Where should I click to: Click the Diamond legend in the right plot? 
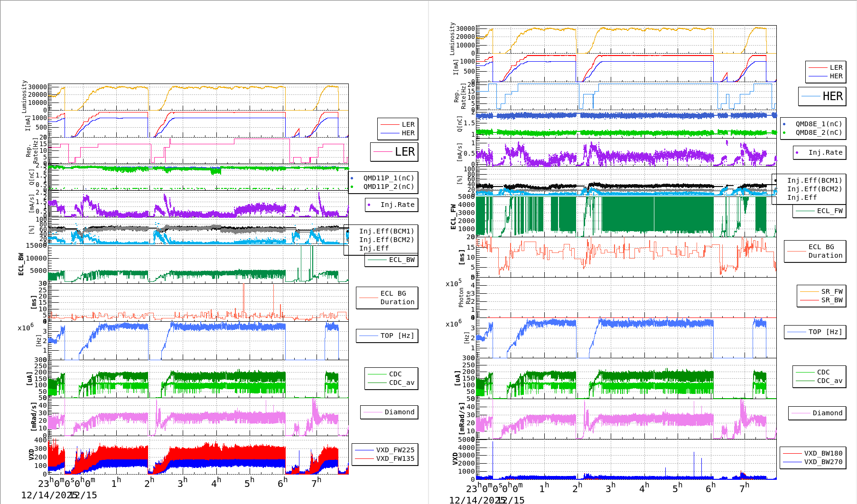pos(817,413)
